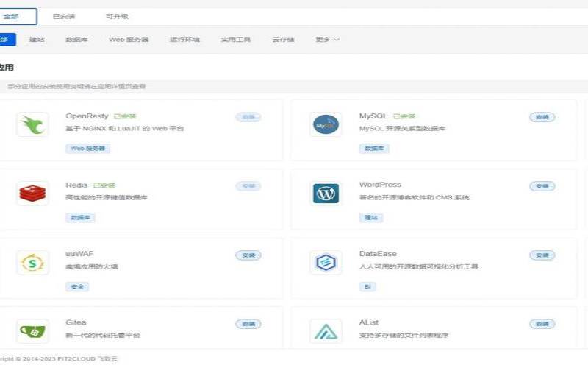Install Gitea with its 安装 button
The height and width of the screenshot is (368, 588).
[x=248, y=324]
